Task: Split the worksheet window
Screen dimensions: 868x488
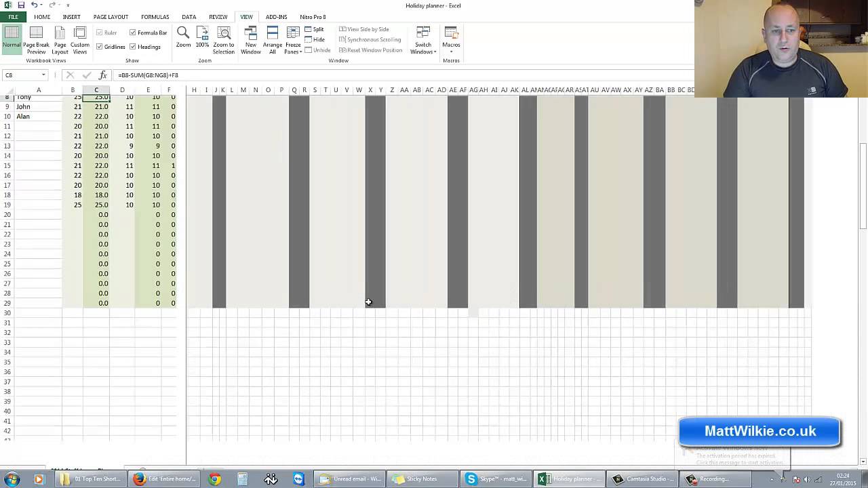Action: click(315, 29)
